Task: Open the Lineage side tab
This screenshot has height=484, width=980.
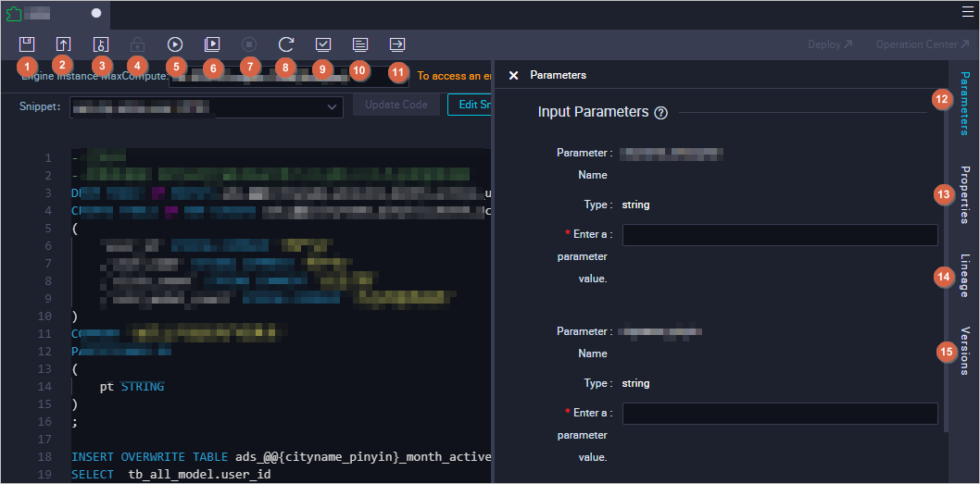Action: click(964, 276)
